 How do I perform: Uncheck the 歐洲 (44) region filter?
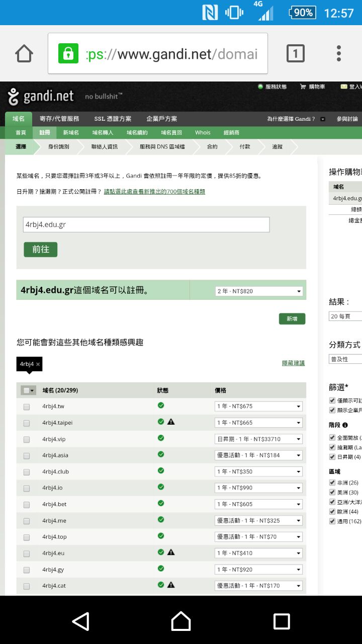coord(332,511)
